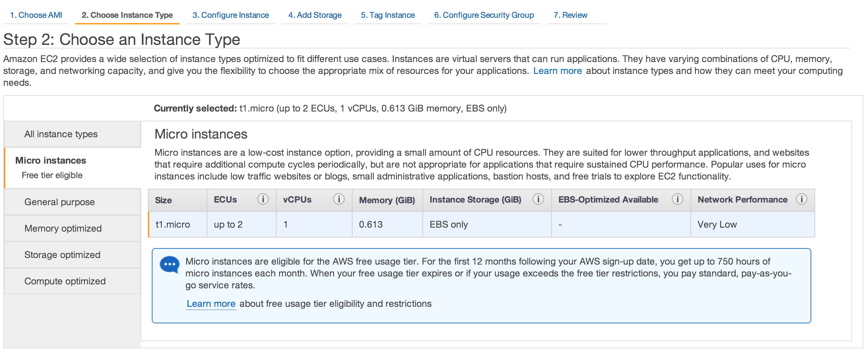868x353 pixels.
Task: Click the 'up to 2' ECUs cell
Action: pyautogui.click(x=241, y=224)
